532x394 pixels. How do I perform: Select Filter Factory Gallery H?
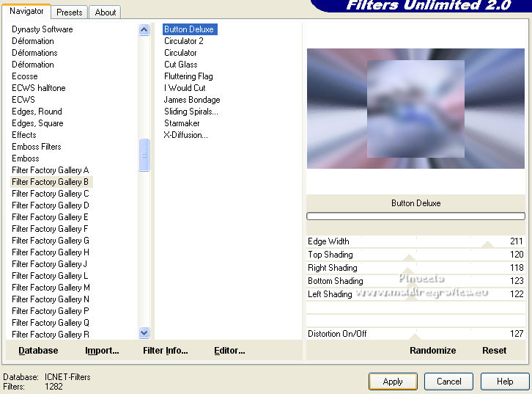51,252
